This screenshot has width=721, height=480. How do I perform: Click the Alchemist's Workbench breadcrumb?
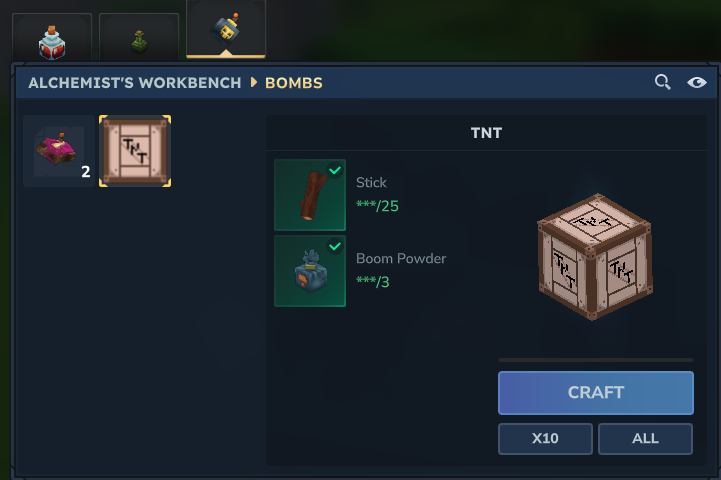coord(135,83)
